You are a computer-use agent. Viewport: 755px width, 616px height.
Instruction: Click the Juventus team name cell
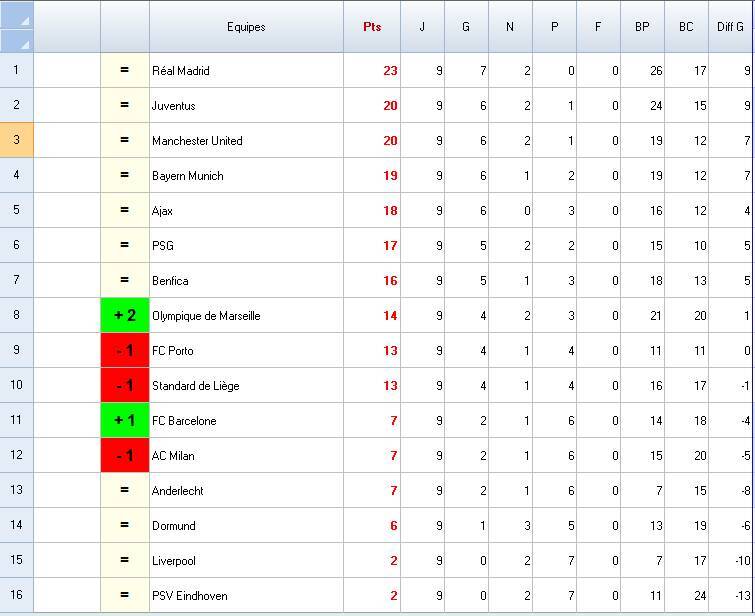246,106
